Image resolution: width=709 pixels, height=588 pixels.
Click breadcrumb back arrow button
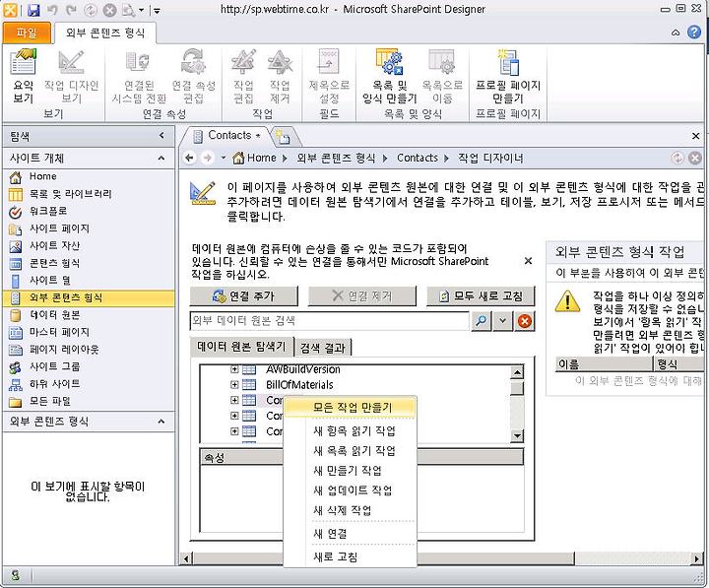click(190, 158)
